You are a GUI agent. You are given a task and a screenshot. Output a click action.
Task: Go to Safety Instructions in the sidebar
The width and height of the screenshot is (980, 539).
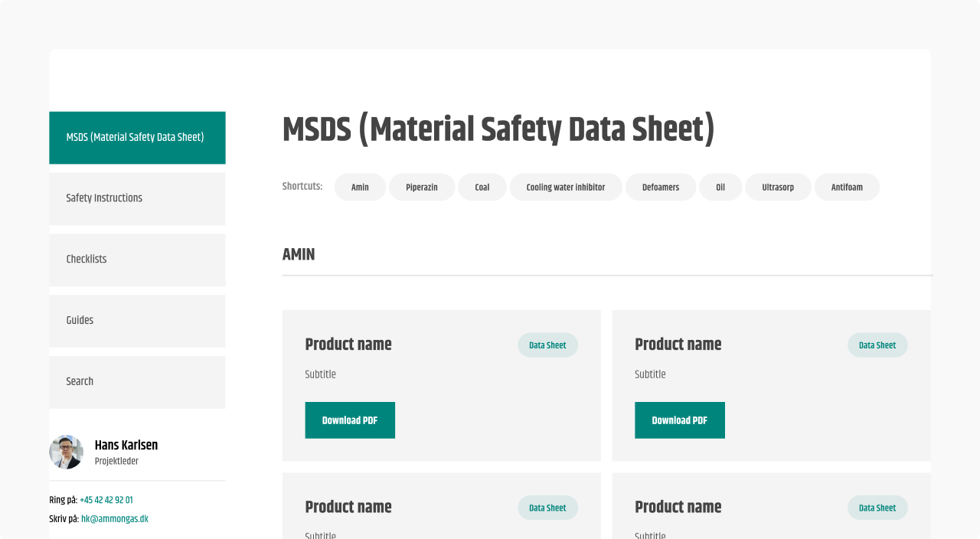[137, 198]
